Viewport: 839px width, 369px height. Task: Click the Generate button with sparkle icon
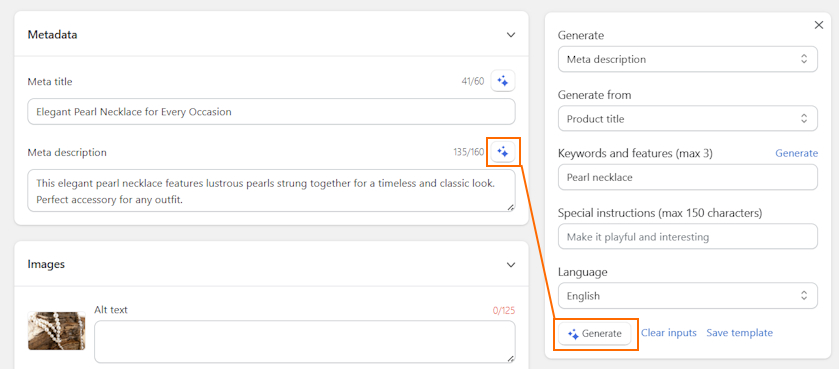click(x=594, y=334)
